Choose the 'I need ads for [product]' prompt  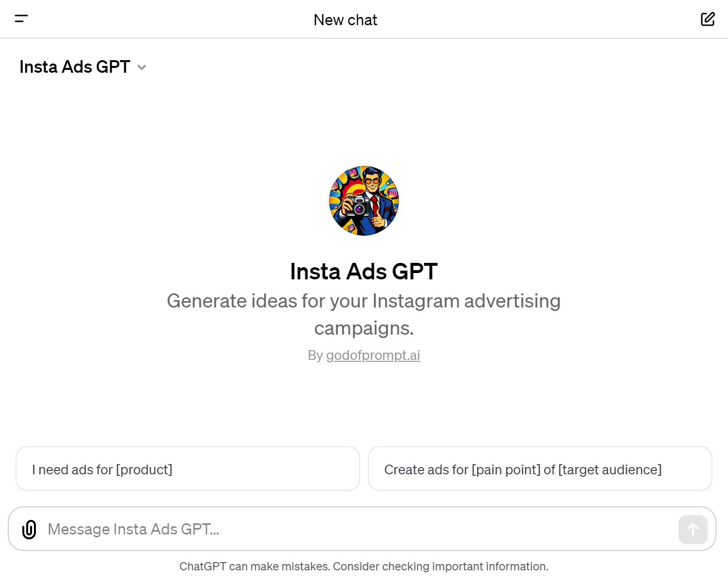pos(188,469)
